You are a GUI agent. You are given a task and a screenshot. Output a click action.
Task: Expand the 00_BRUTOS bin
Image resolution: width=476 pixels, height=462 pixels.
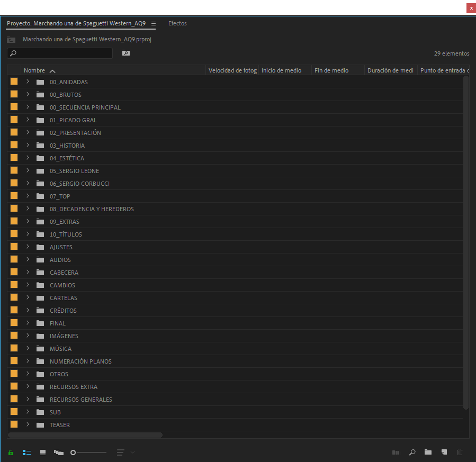click(x=28, y=94)
